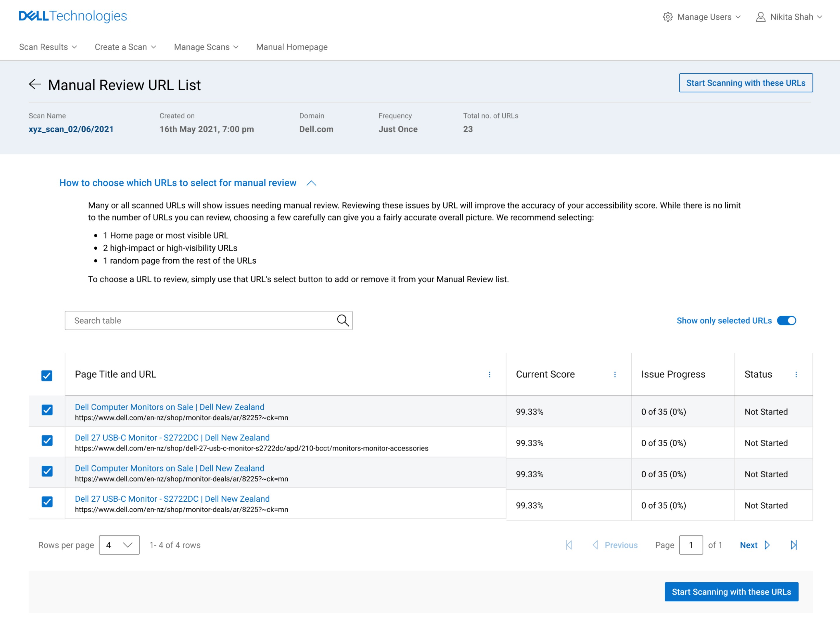The width and height of the screenshot is (840, 625).
Task: Click the search magnifier icon in table search
Action: pos(342,320)
